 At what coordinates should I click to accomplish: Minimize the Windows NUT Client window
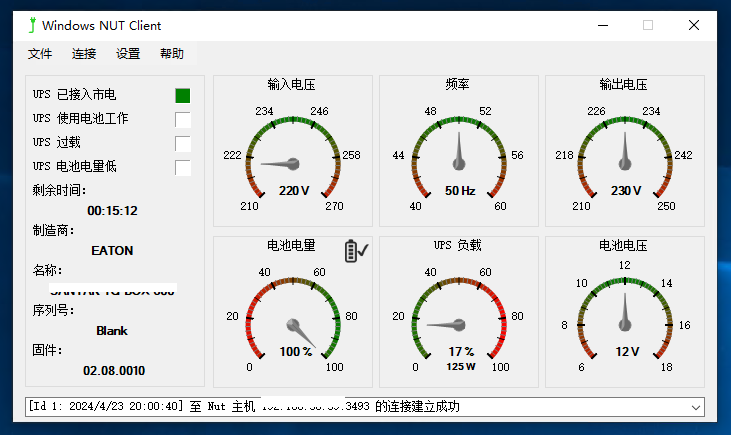pos(602,25)
